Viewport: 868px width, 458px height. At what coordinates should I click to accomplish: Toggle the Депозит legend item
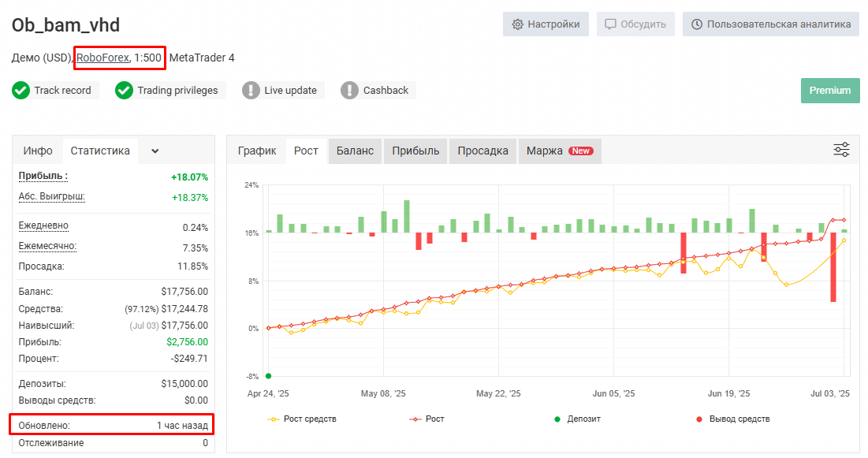[x=577, y=419]
